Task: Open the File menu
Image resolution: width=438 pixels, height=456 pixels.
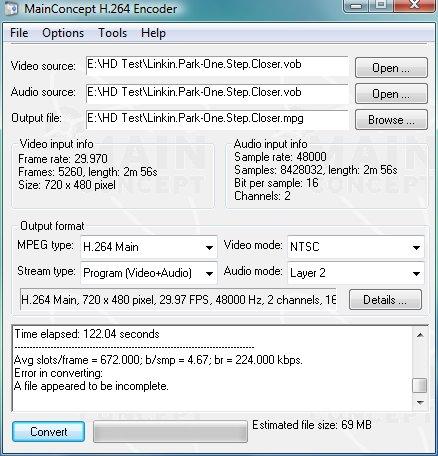Action: [x=19, y=33]
